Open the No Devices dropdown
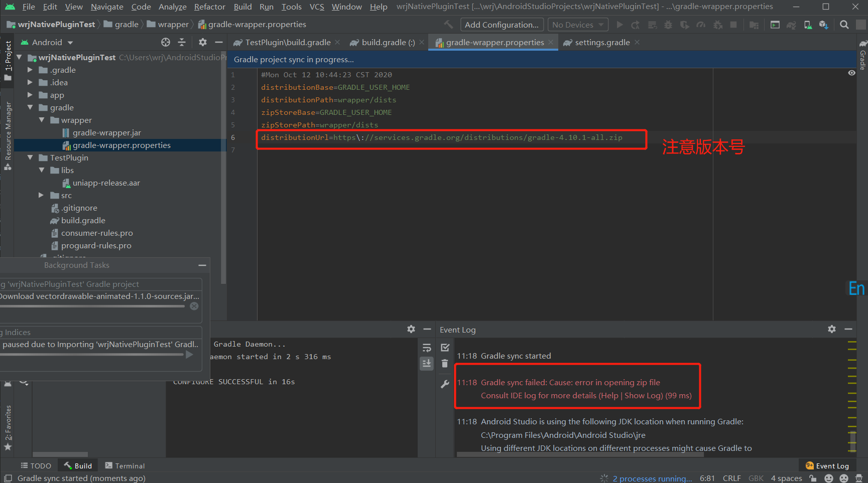Screen dimensions: 868x483 pos(578,25)
